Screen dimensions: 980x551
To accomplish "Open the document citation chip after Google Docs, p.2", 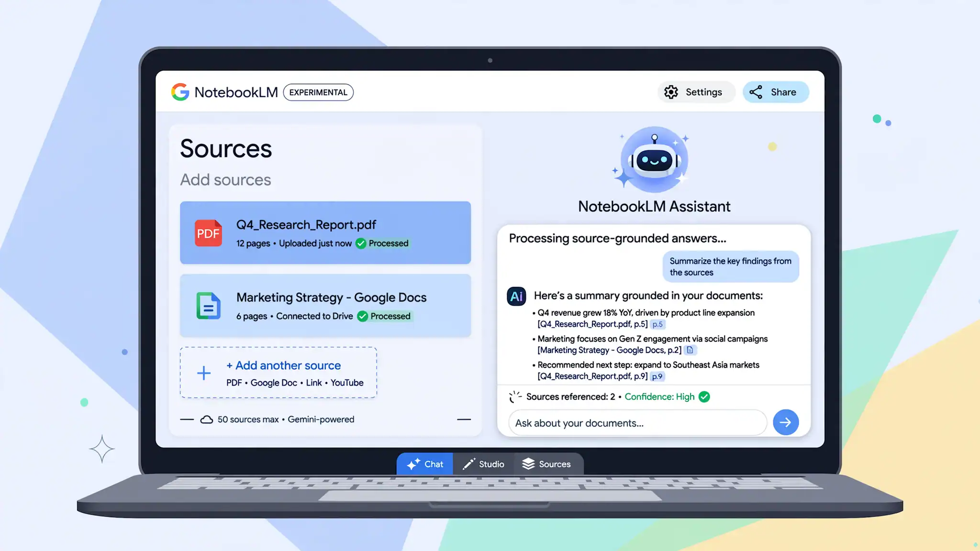I will click(690, 350).
